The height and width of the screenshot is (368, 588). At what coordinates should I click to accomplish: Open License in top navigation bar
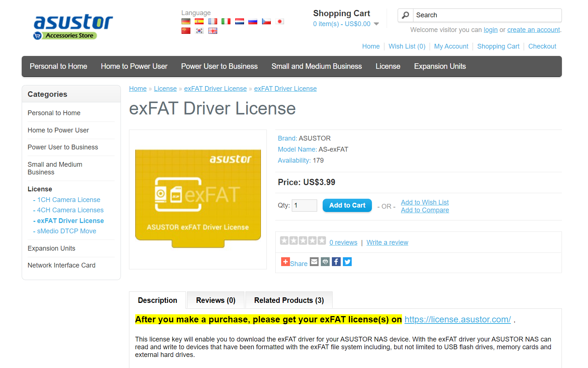(x=388, y=66)
